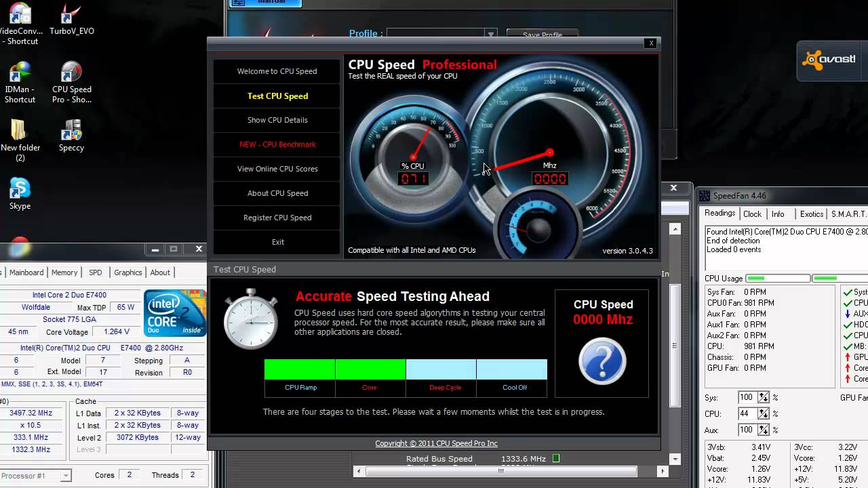This screenshot has height=488, width=868.
Task: Click the Level 2 cache value 3072 KBytes
Action: (137, 437)
